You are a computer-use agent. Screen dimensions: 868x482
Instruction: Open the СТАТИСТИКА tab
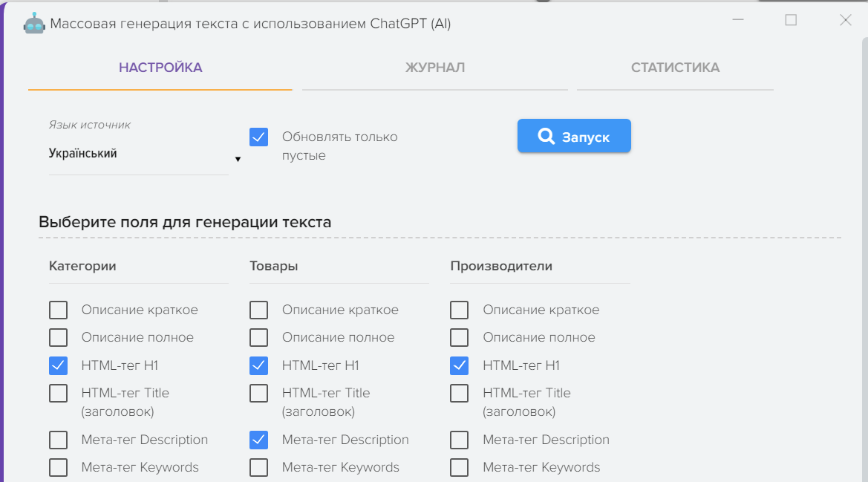(675, 68)
